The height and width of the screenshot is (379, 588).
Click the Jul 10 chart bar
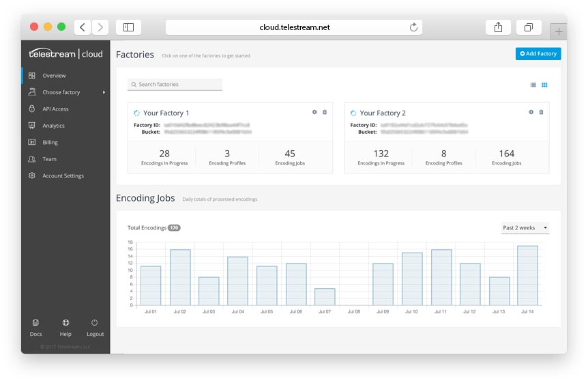coord(412,279)
